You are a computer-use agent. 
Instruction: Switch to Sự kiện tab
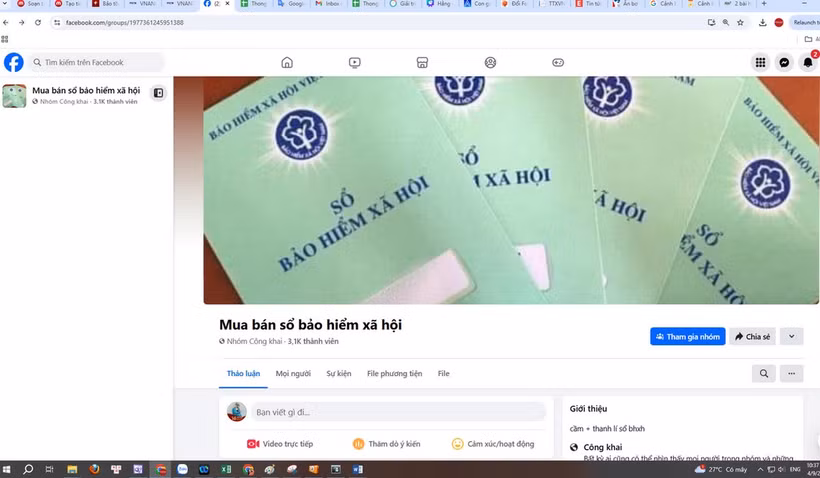click(339, 373)
